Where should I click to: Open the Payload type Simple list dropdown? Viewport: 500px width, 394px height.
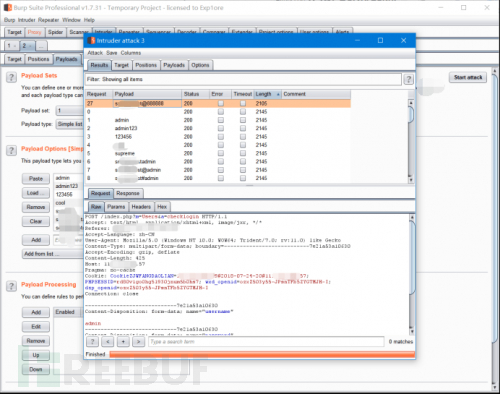[x=70, y=124]
